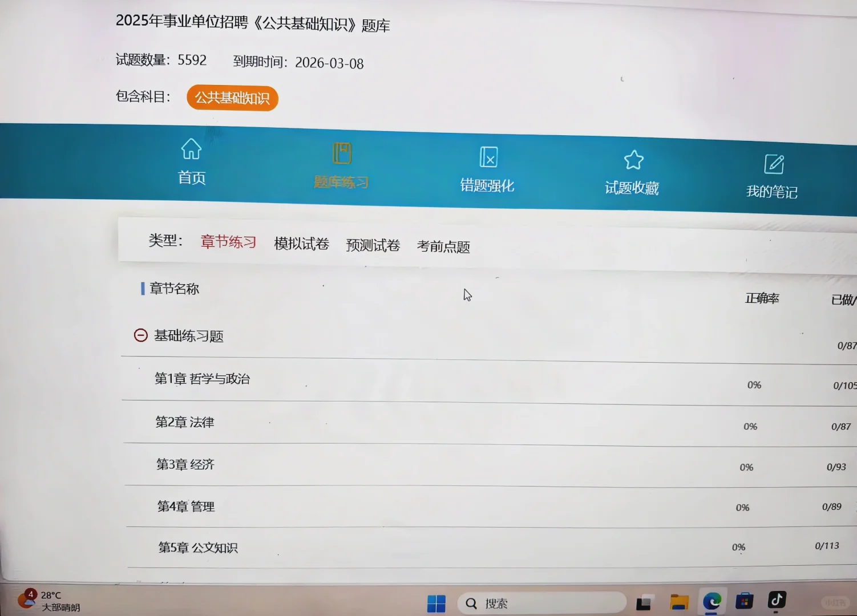This screenshot has height=616, width=857.
Task: Open 第3章 经济 chapter
Action: coord(185,464)
